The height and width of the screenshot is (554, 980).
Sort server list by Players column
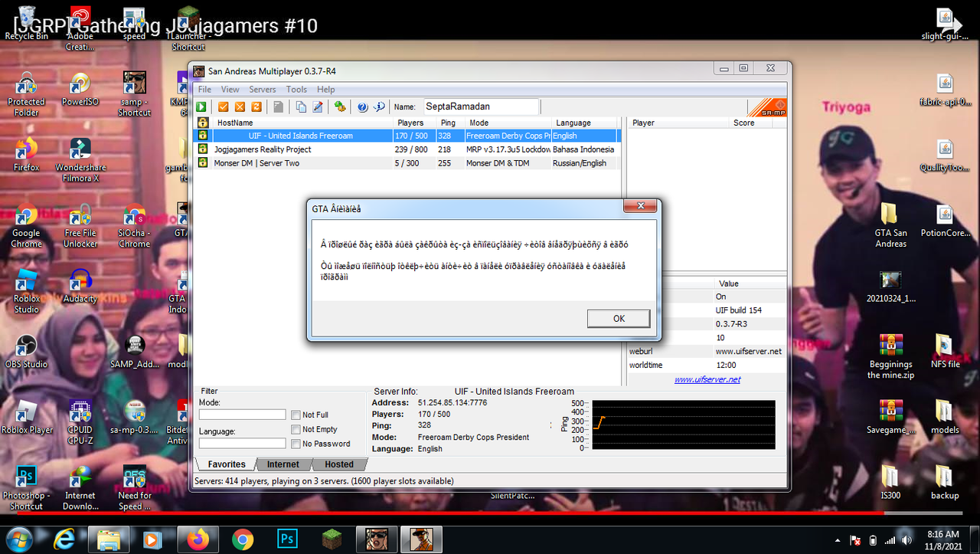[416, 123]
